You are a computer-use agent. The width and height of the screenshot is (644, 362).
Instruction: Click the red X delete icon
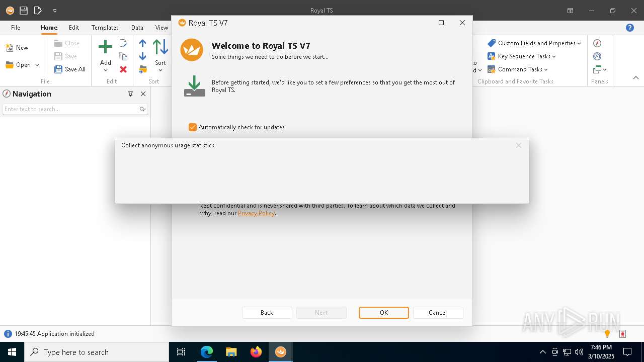pos(123,69)
